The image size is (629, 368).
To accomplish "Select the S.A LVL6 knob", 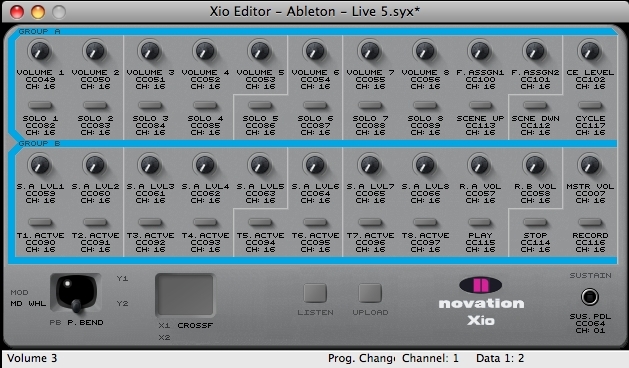I will (x=315, y=165).
